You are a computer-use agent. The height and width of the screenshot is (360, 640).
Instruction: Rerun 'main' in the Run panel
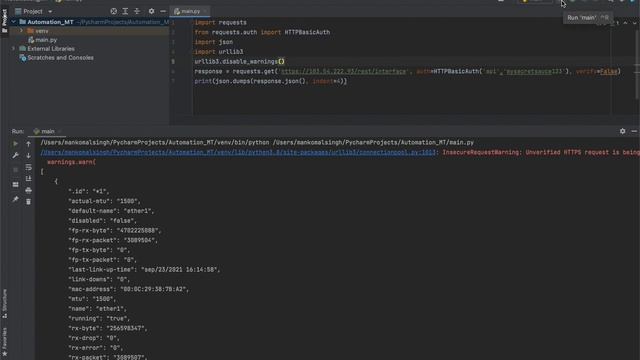tap(16, 144)
